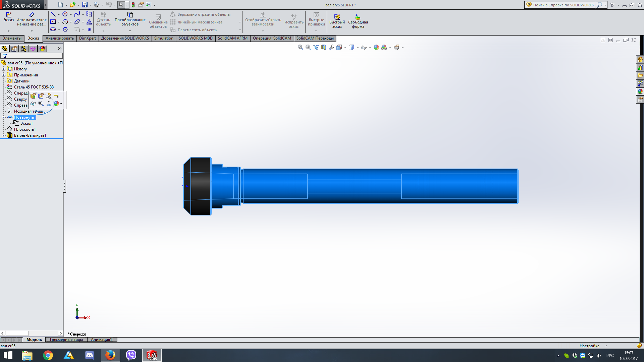Switch to the Simulation ribbon tab
644x362 pixels.
164,38
